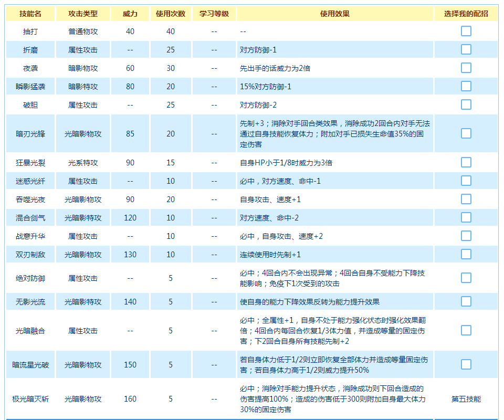Click the skill name 混合剑气
504x420 pixels.
(30, 218)
